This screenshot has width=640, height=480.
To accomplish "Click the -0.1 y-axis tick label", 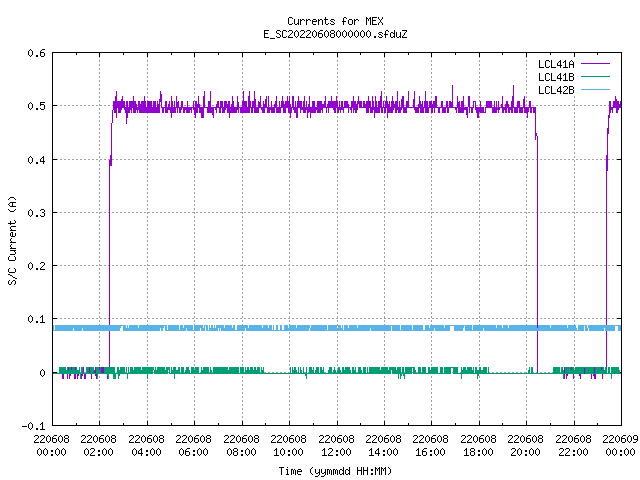I will [x=33, y=426].
